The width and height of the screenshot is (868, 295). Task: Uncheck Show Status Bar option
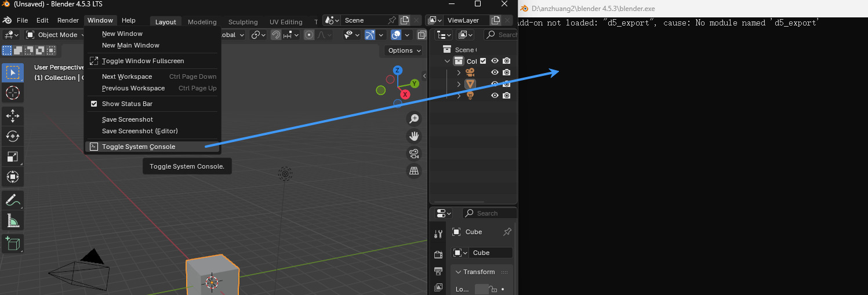click(94, 104)
